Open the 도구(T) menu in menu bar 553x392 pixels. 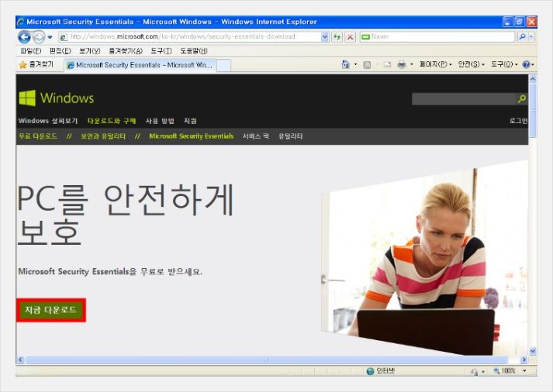coord(161,51)
